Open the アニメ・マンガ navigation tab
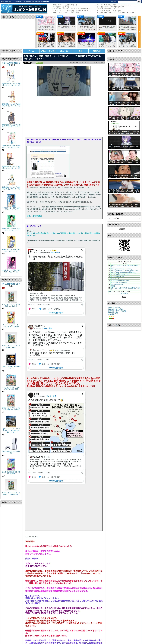 [48, 51]
